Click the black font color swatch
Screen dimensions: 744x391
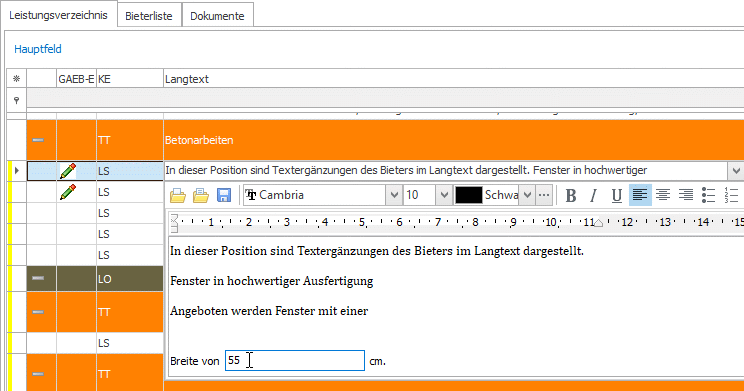click(x=468, y=195)
